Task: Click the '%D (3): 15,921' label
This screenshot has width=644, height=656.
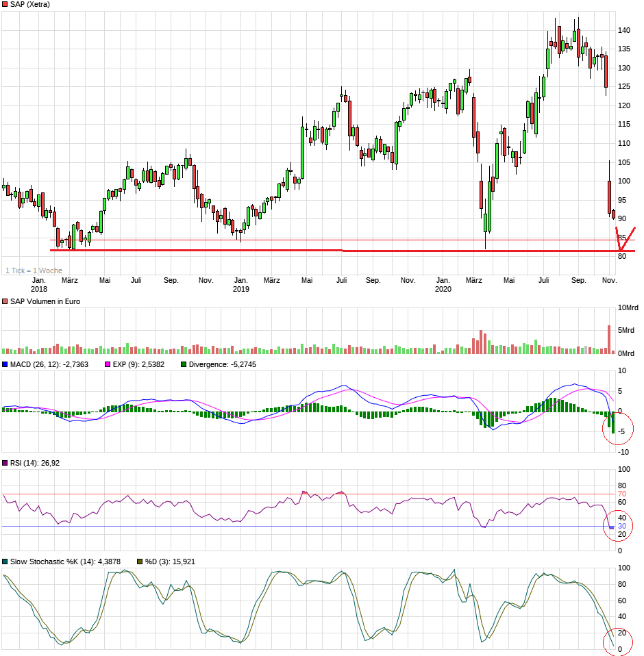Action: (x=170, y=562)
